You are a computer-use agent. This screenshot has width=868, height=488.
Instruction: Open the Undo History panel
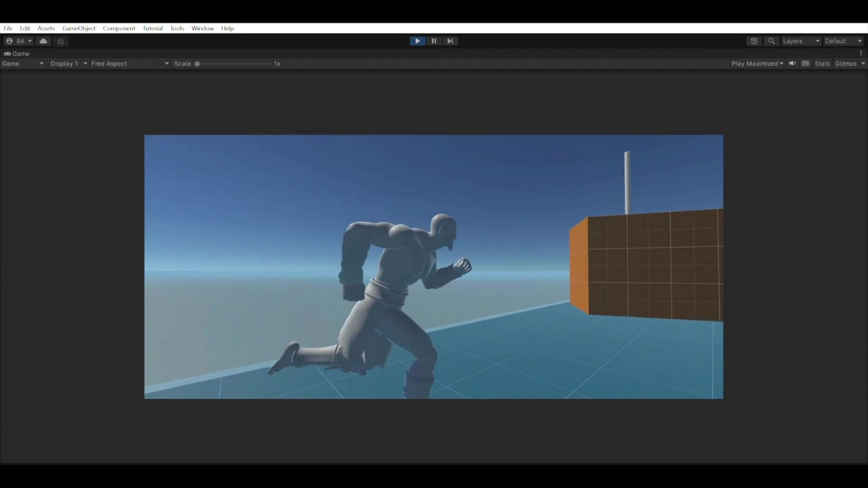coord(754,41)
